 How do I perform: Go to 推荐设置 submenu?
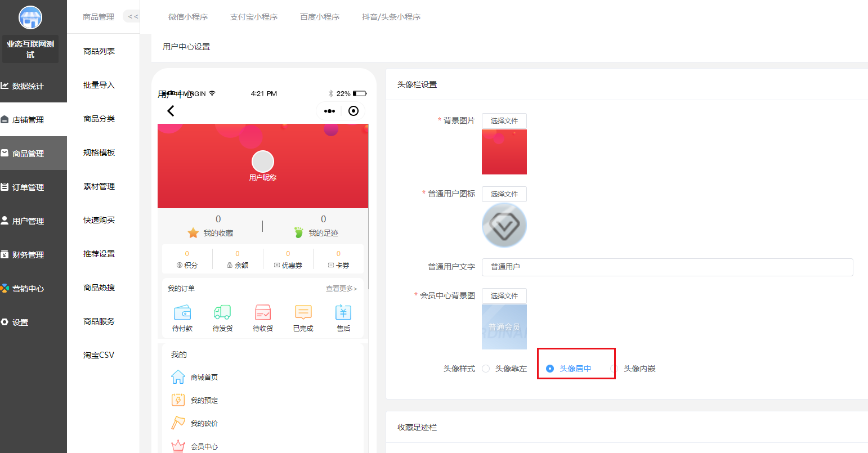(99, 254)
